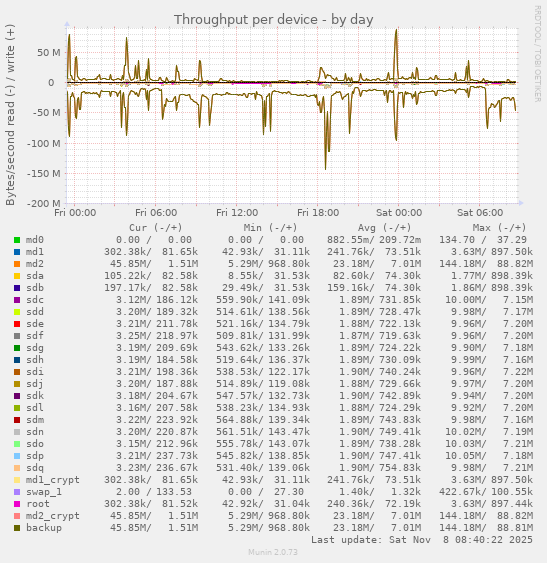
Task: Click the blue md1 legend swatch
Action: click(17, 252)
